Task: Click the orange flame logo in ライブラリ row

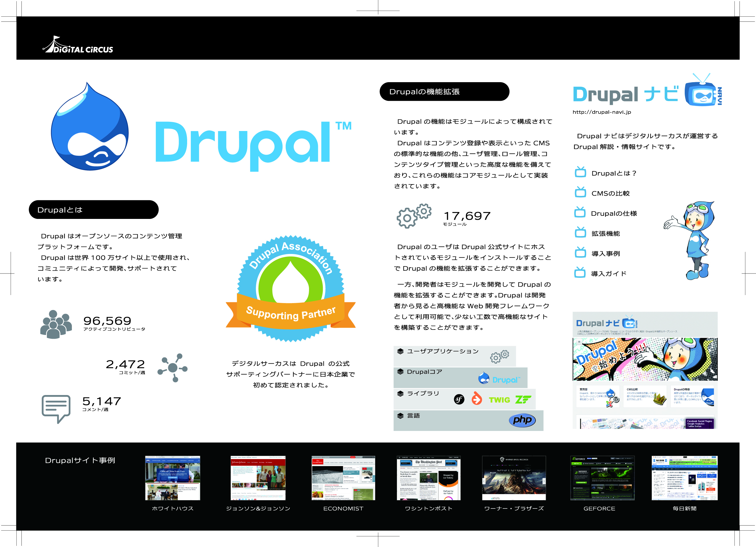Action: click(x=477, y=398)
